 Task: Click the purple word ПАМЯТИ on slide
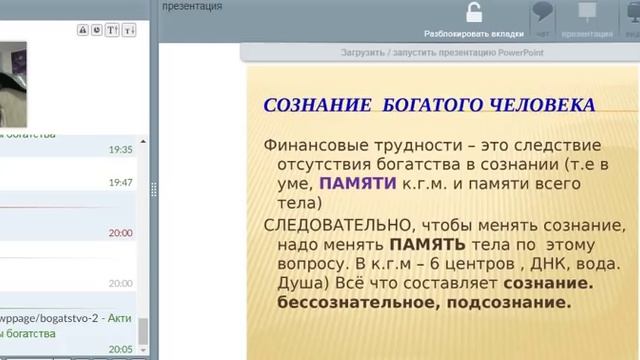click(x=358, y=184)
